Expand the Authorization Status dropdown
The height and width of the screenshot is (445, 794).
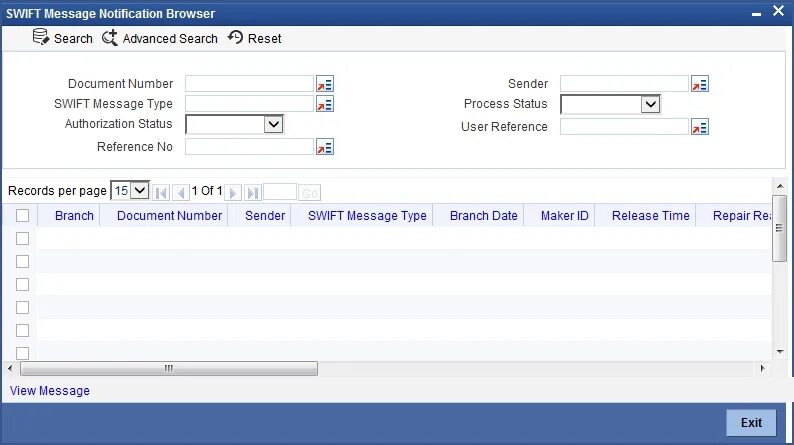[273, 124]
